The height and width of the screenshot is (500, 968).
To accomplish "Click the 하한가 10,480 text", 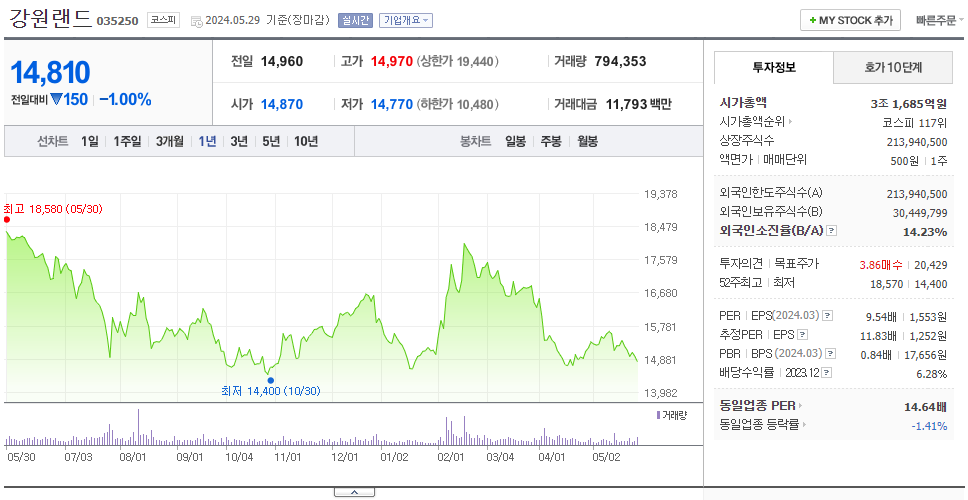I will tap(457, 104).
